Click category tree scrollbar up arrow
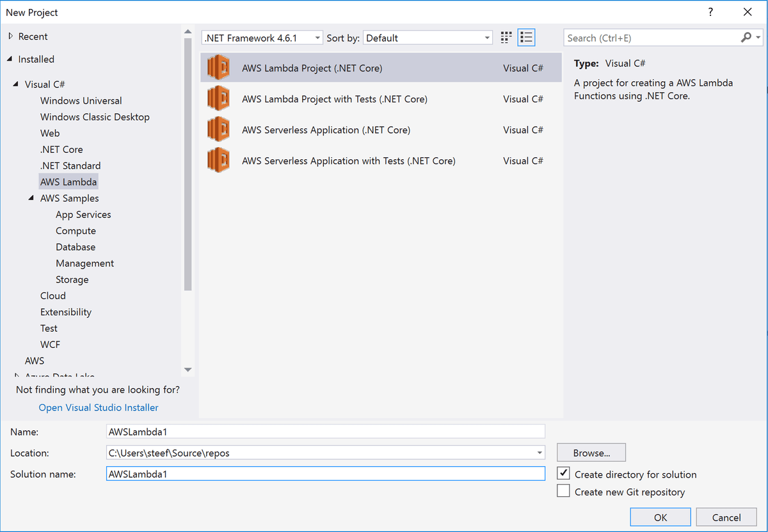The width and height of the screenshot is (768, 532). 188,31
